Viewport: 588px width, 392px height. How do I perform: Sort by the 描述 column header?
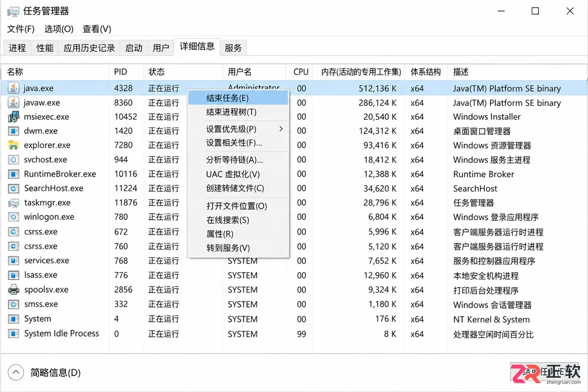point(517,72)
